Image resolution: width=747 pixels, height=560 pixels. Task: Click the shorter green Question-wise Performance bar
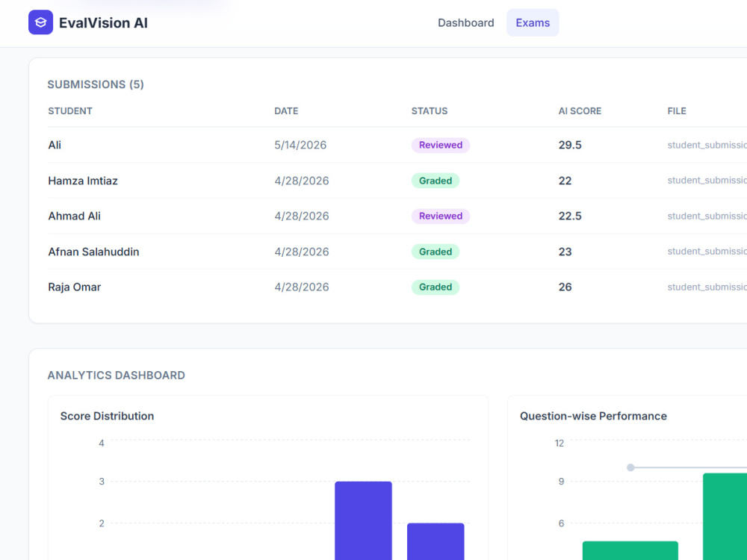[x=630, y=550]
